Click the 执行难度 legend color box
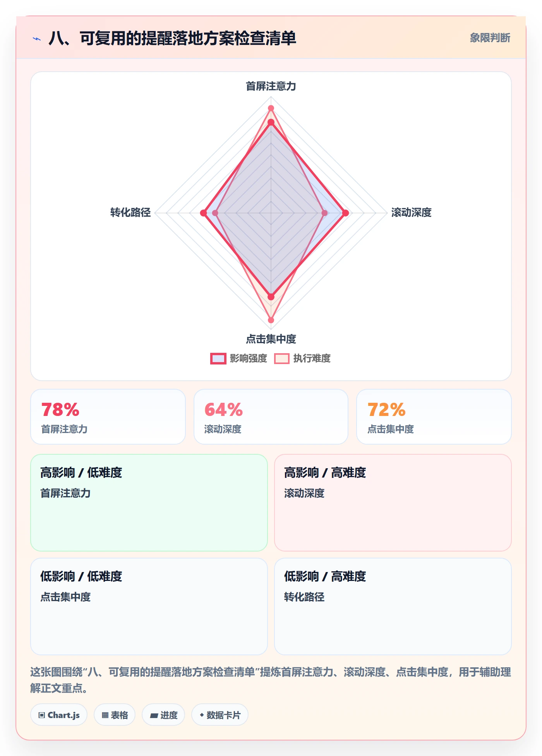The height and width of the screenshot is (756, 542). (x=282, y=358)
